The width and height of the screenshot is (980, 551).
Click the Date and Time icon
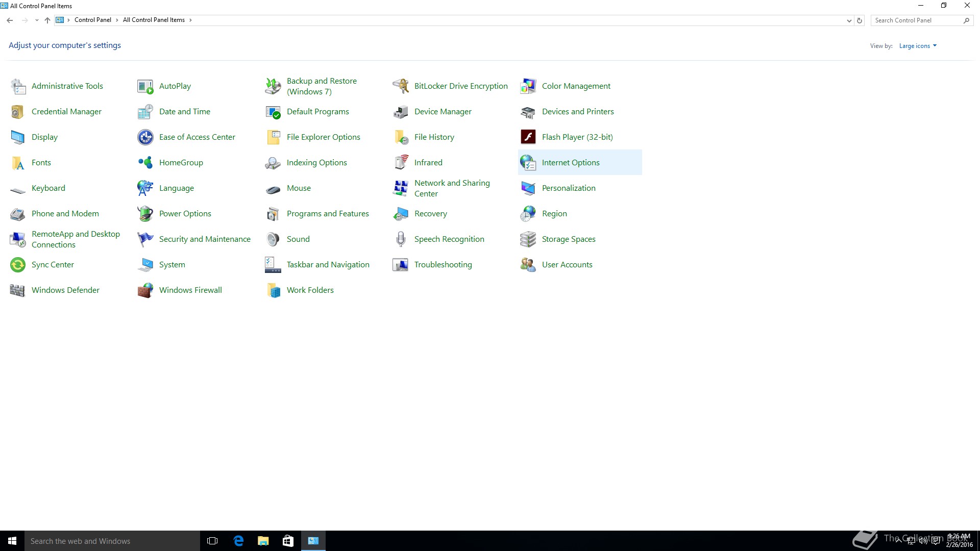[145, 112]
